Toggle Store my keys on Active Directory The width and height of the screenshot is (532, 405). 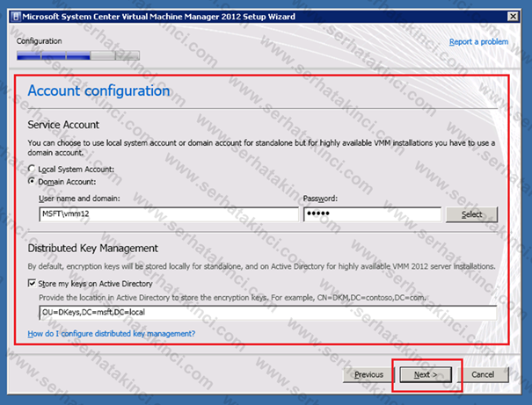click(x=32, y=283)
